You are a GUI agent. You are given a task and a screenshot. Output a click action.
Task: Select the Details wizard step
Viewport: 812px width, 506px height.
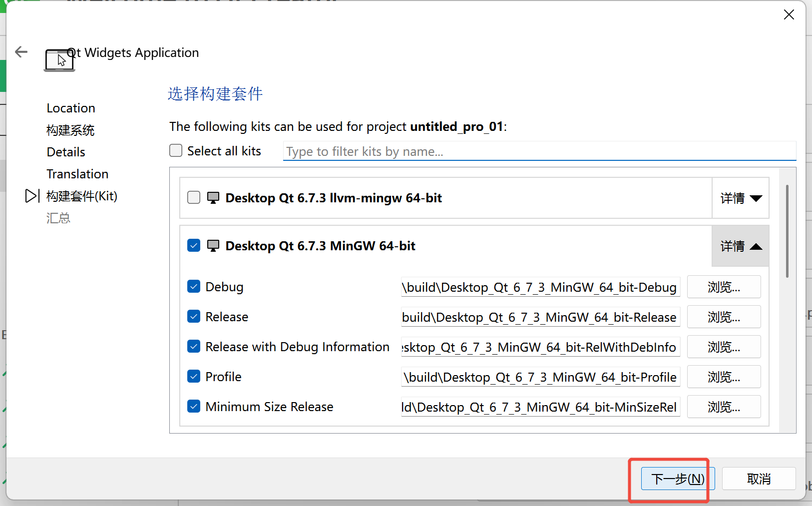(66, 152)
